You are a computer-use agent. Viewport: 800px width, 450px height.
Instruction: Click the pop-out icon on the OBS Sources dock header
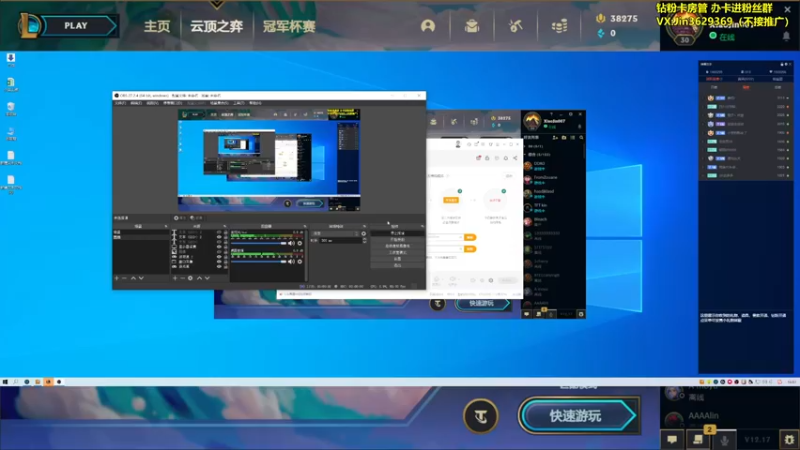pyautogui.click(x=224, y=227)
